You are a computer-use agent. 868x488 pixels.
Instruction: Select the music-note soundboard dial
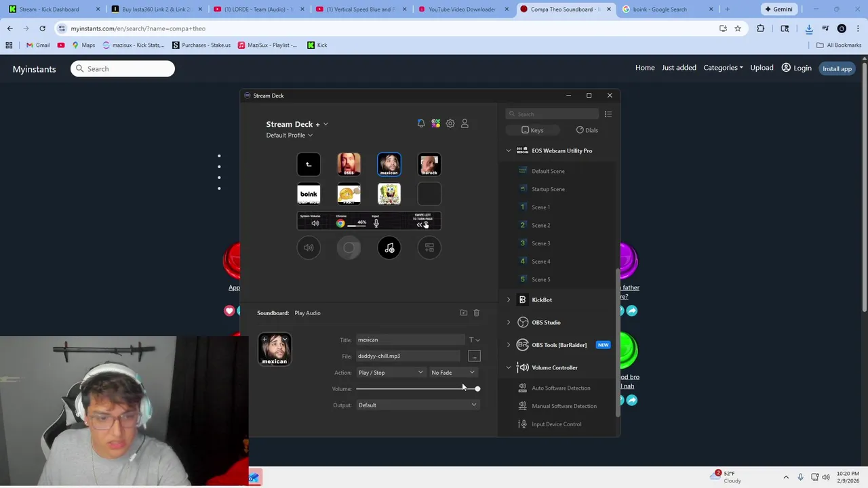pos(389,248)
